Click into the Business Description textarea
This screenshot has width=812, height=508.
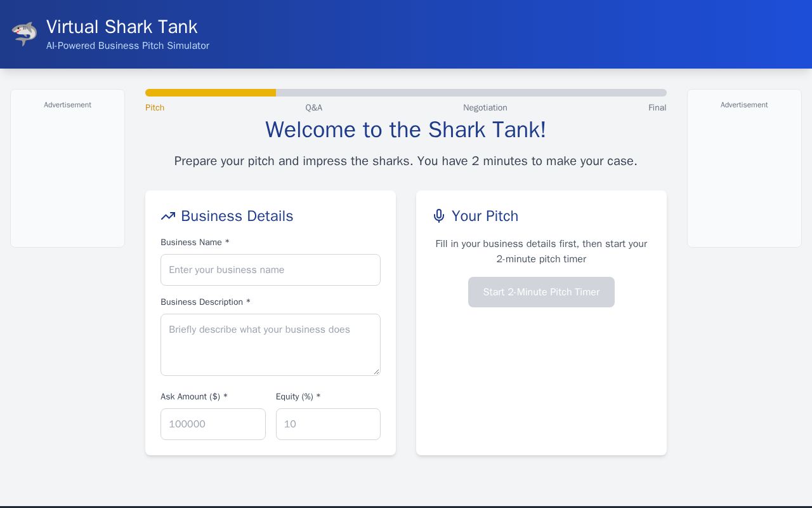[x=270, y=345]
